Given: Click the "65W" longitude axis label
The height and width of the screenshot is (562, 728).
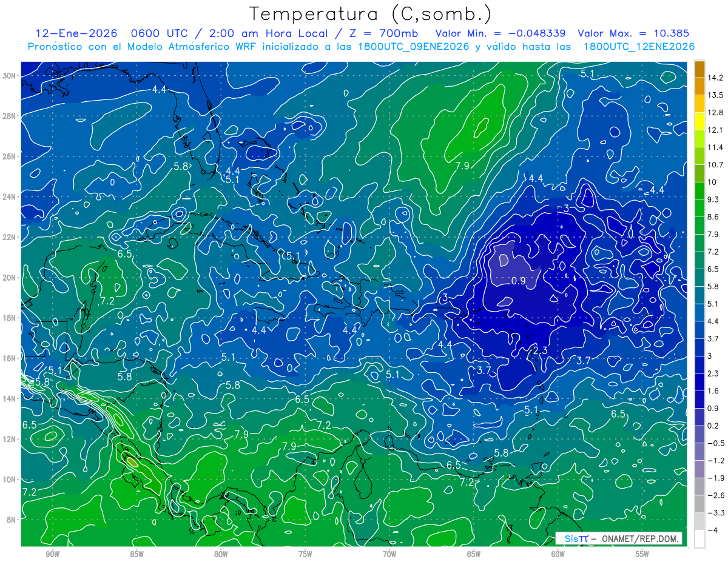Looking at the screenshot, I should tap(474, 554).
